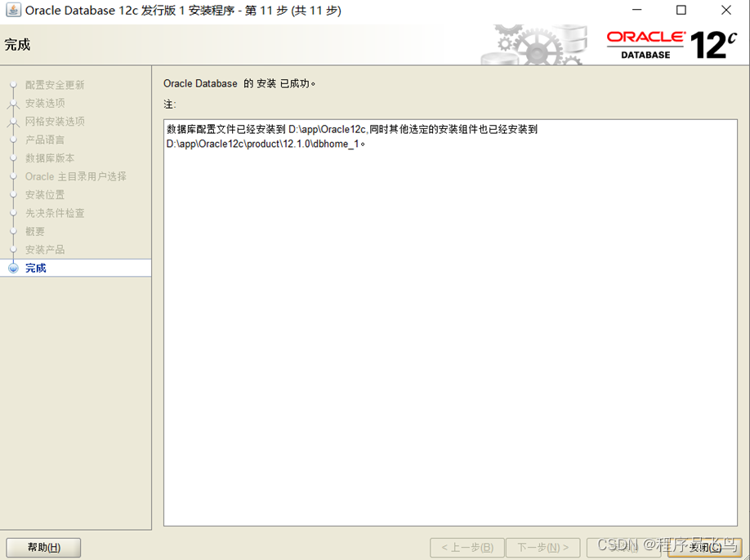Viewport: 750px width, 560px height.
Task: Click the text line starting 数据库配置文件已经安装到
Action: [352, 129]
